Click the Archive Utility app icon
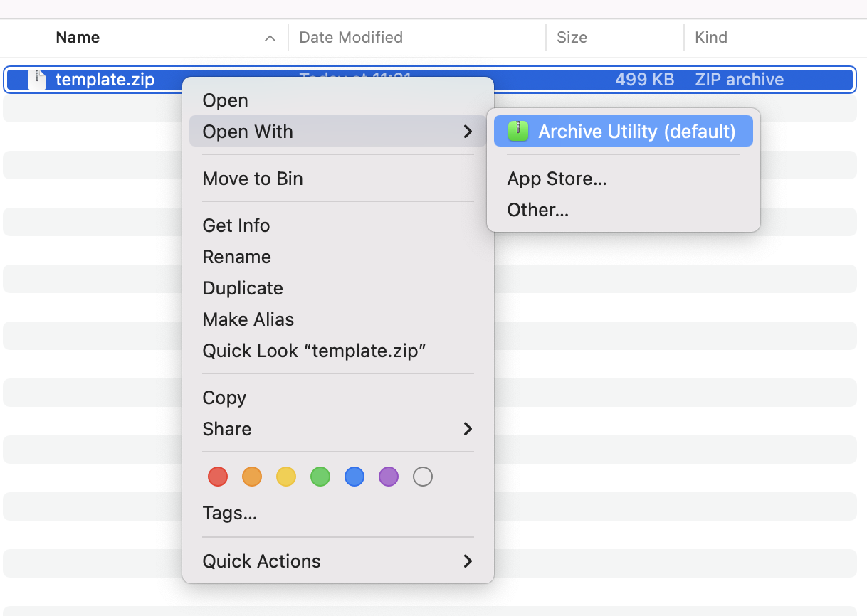 pos(518,132)
